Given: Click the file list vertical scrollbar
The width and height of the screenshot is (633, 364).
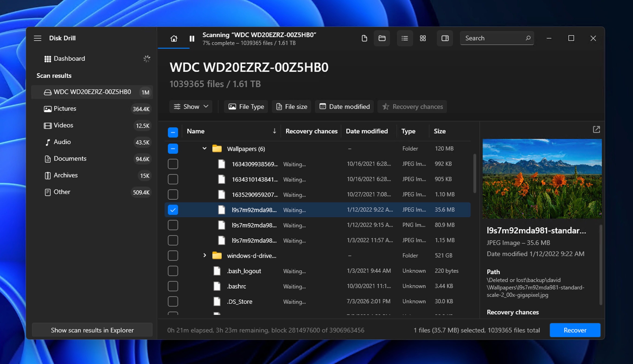Looking at the screenshot, I should tap(475, 173).
